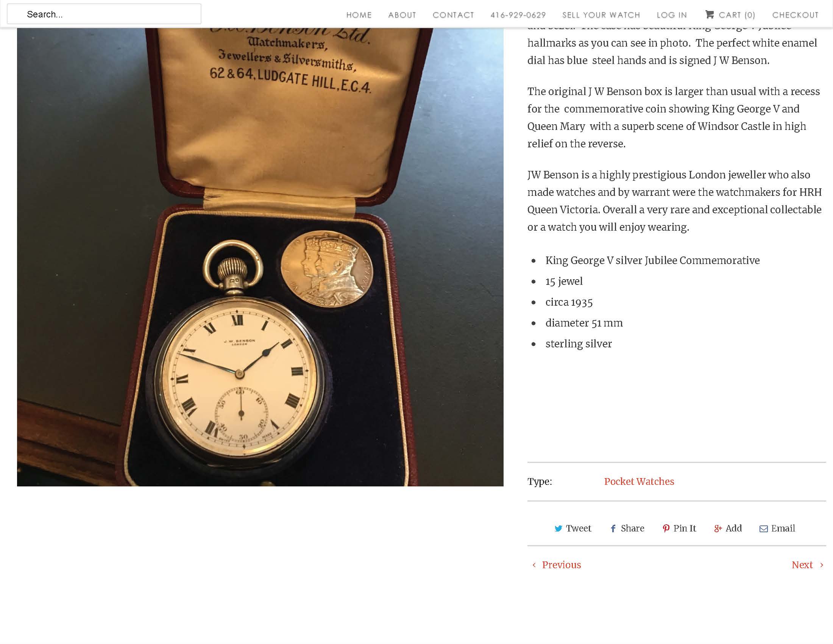Click the Pinterest Pin It icon
This screenshot has width=833, height=644.
(666, 528)
